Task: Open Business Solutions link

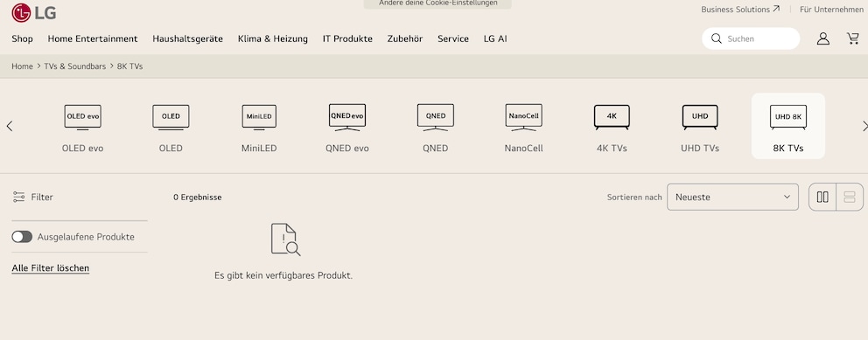Action: tap(740, 10)
